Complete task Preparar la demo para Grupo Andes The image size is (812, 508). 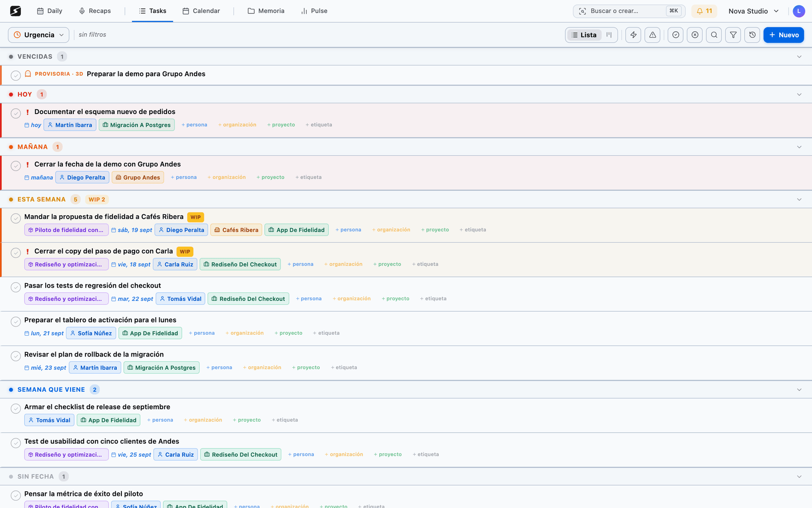coord(16,75)
